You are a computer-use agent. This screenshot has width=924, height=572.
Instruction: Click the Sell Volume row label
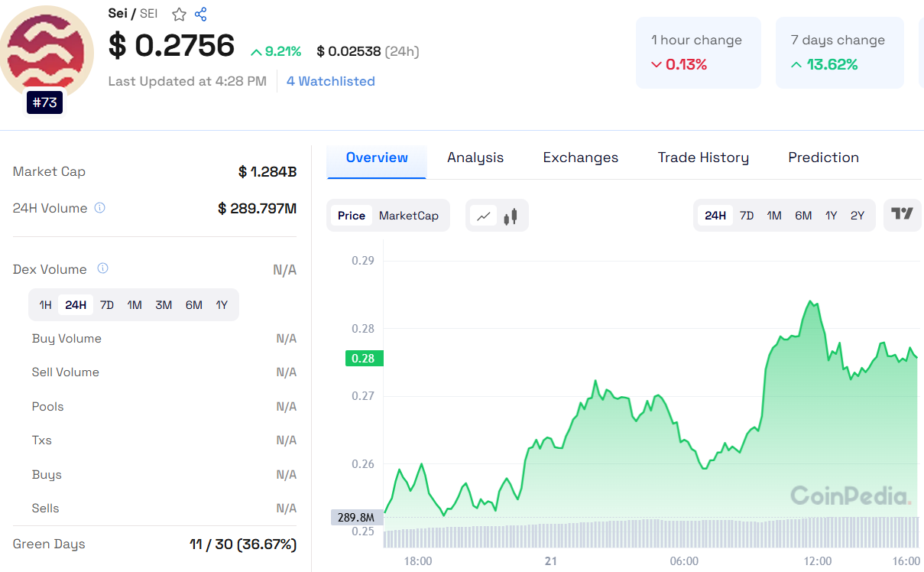[66, 372]
